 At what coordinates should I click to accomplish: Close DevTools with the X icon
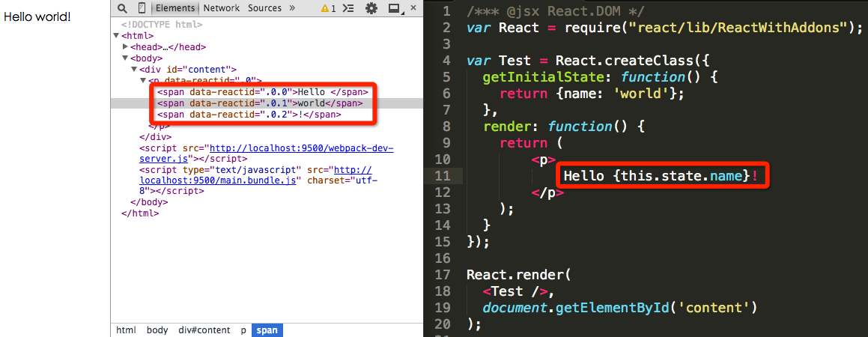click(413, 7)
